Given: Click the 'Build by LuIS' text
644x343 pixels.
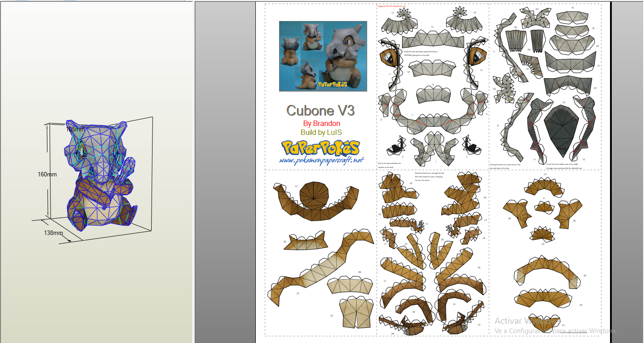Looking at the screenshot, I should 322,133.
